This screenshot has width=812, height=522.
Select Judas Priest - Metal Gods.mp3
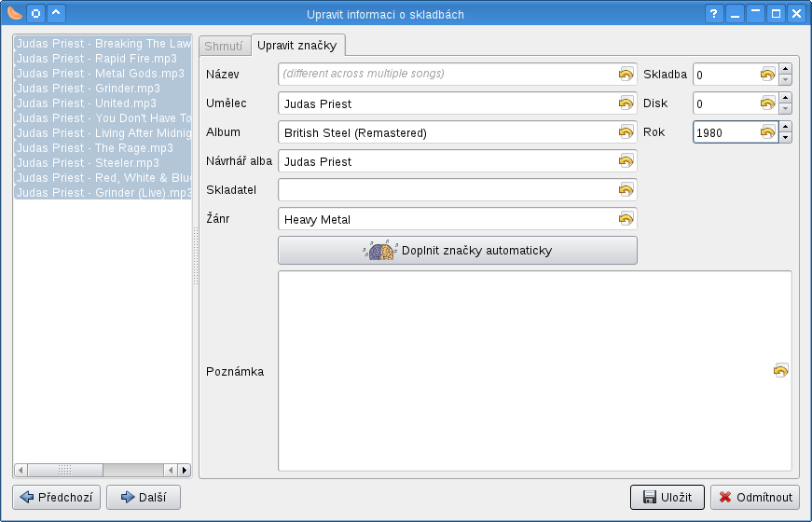click(103, 74)
